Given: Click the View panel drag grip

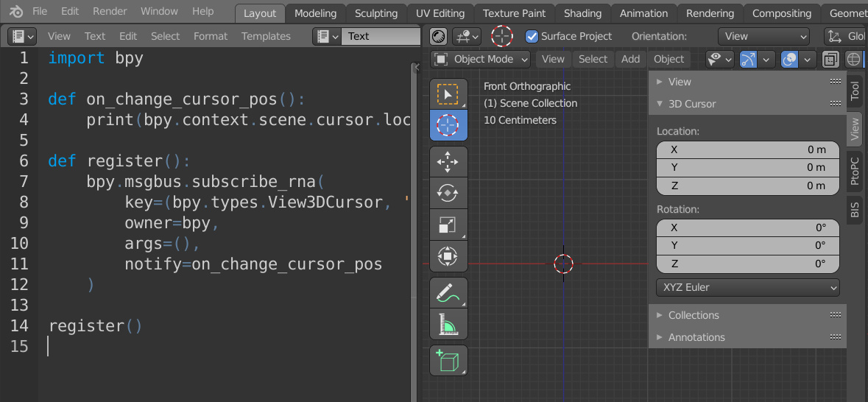Looking at the screenshot, I should tap(836, 82).
